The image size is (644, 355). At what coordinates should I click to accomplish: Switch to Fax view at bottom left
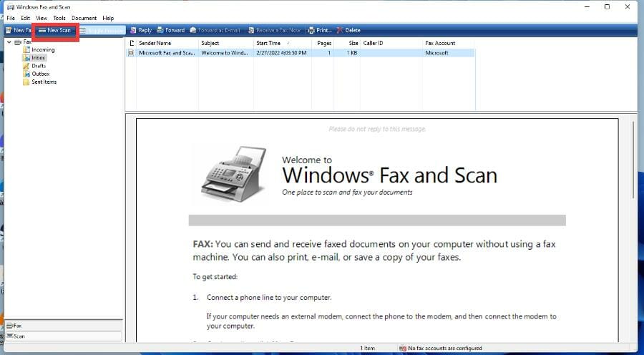pyautogui.click(x=64, y=326)
